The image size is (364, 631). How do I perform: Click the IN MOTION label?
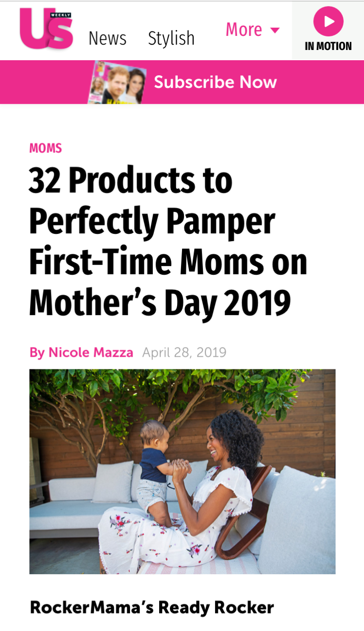point(328,47)
